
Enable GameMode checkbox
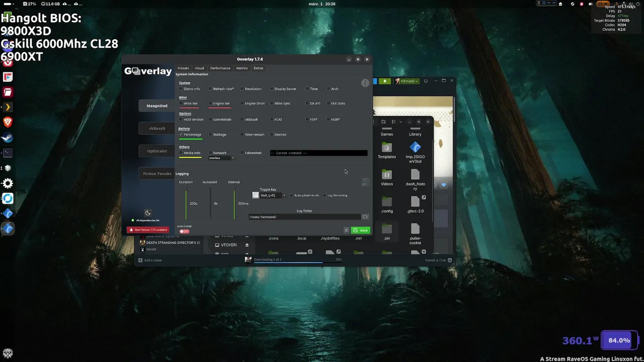click(x=210, y=120)
